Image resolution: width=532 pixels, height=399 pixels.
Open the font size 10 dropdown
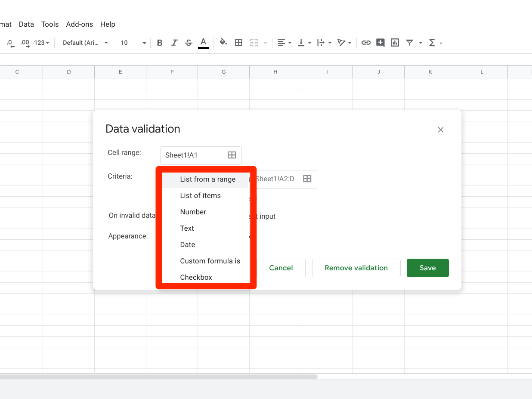[x=133, y=43]
